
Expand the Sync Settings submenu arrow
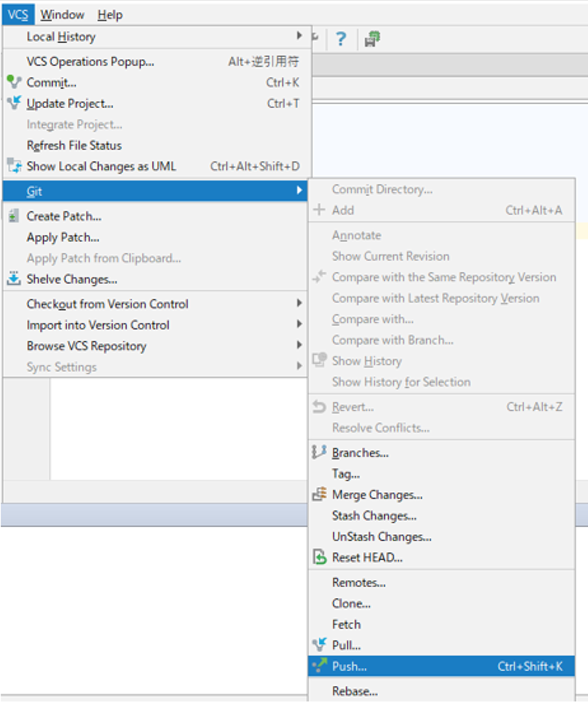click(x=299, y=366)
